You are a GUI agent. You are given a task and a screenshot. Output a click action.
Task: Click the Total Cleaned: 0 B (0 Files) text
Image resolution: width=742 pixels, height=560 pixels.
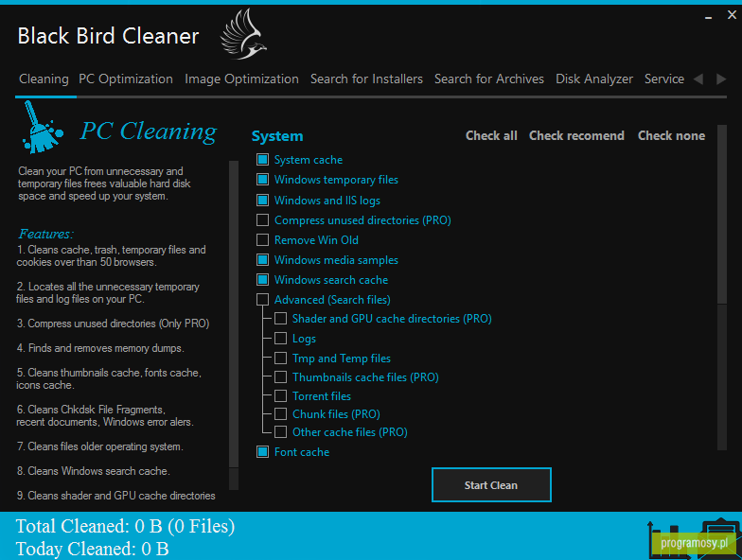125,526
